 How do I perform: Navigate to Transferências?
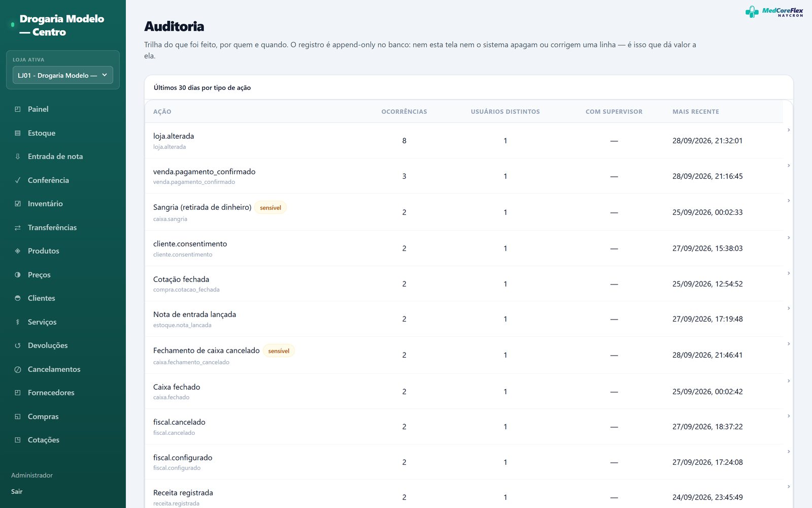(x=63, y=228)
